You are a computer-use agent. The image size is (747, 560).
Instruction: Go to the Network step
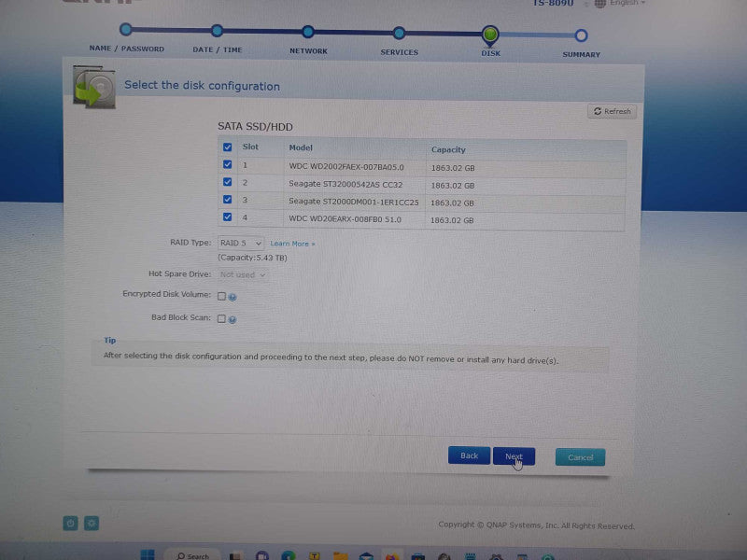(308, 32)
